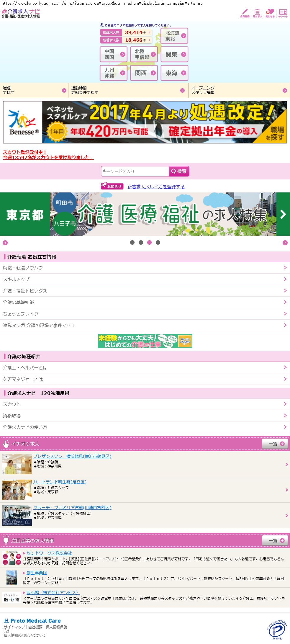Viewport: 290px width, 644px height.
Task: Select the first carousel indicator dot
Action: click(132, 243)
